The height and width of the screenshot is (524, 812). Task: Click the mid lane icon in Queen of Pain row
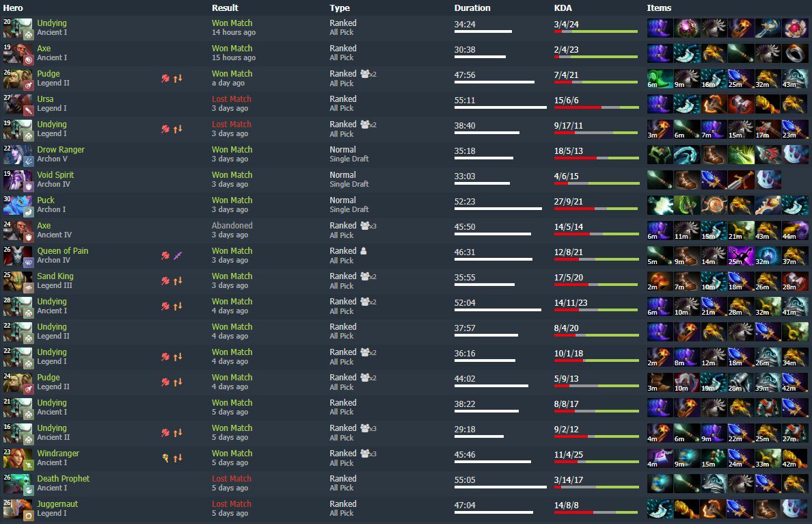[x=178, y=255]
